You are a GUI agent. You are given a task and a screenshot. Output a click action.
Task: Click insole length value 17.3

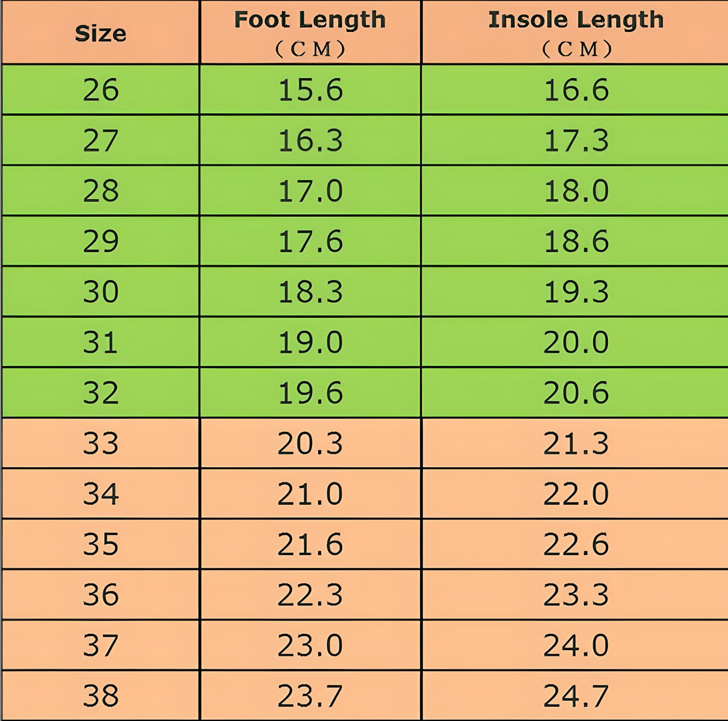click(576, 140)
